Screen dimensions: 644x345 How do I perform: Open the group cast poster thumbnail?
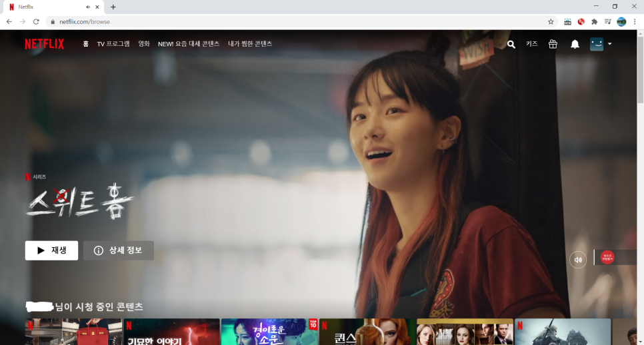(x=465, y=332)
